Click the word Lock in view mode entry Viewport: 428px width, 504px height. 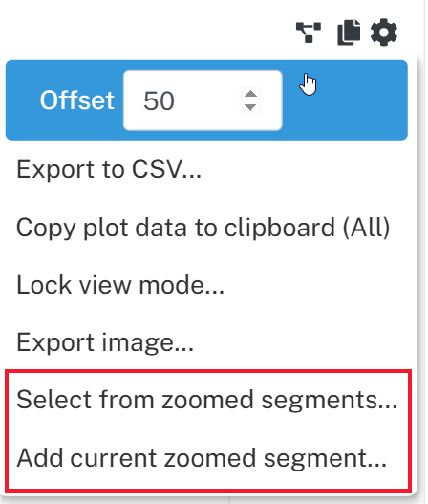coord(44,285)
